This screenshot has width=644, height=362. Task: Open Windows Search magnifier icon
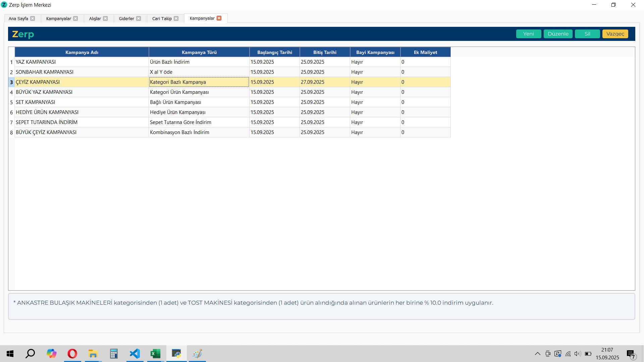tap(31, 354)
